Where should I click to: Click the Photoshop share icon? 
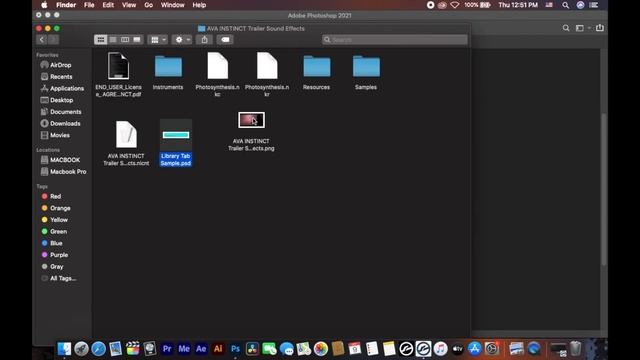[600, 28]
